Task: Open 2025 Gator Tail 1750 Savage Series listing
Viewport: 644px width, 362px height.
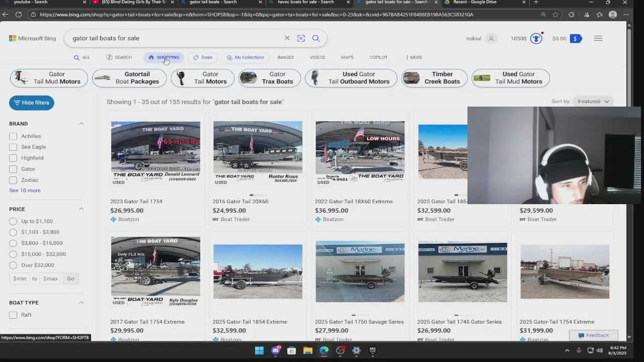Action: coord(359,322)
